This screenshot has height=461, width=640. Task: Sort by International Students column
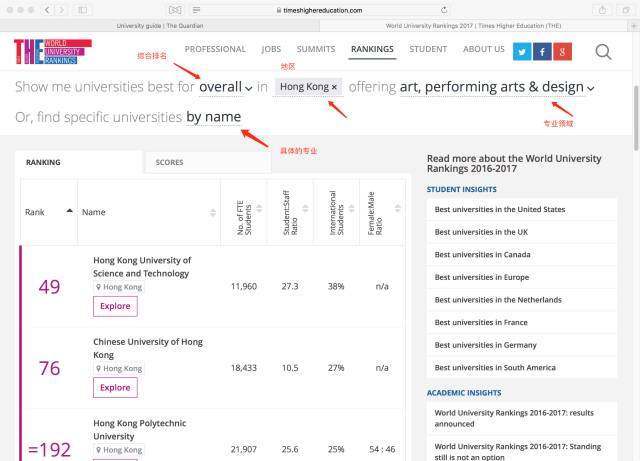pyautogui.click(x=339, y=212)
